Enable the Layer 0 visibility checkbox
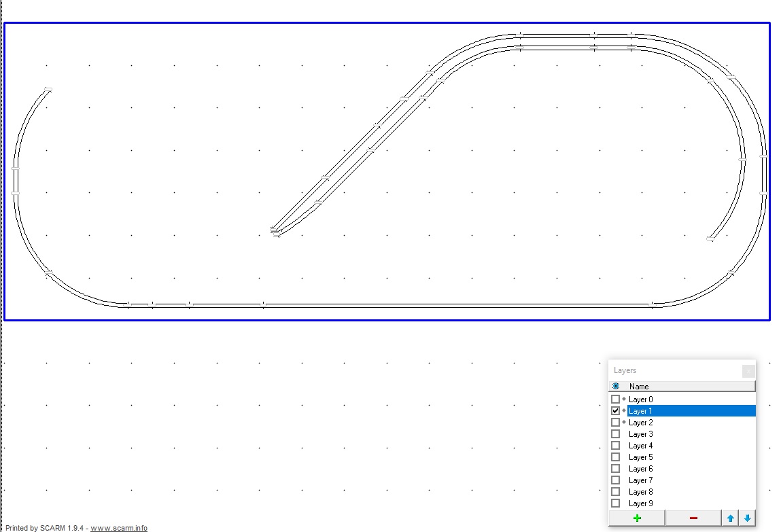 click(616, 399)
